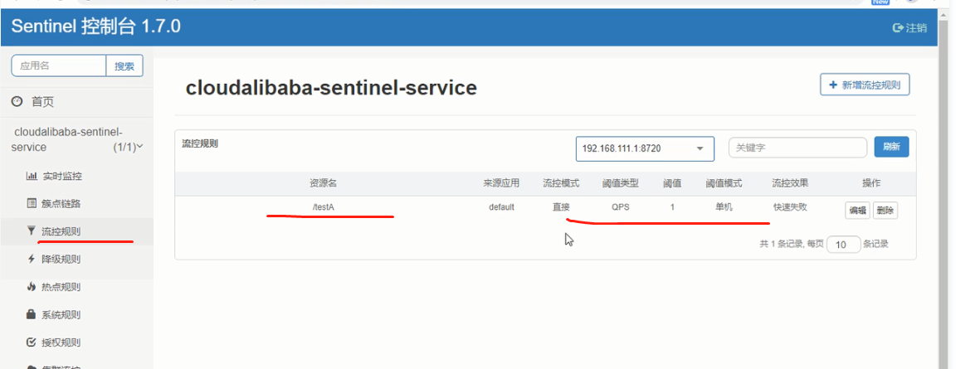Click the cloudalibaba-sentinel-service page heading

tap(331, 88)
